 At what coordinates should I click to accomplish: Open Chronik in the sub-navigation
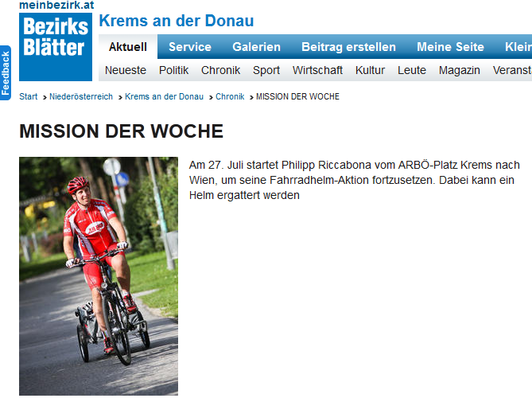point(220,70)
